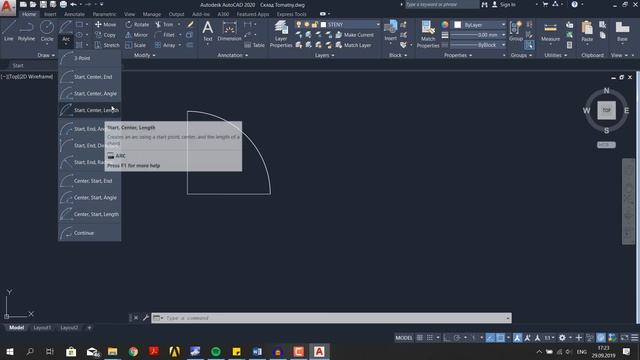Open the Annotate ribbon tab
Screen dimensions: 640x360
tap(74, 14)
